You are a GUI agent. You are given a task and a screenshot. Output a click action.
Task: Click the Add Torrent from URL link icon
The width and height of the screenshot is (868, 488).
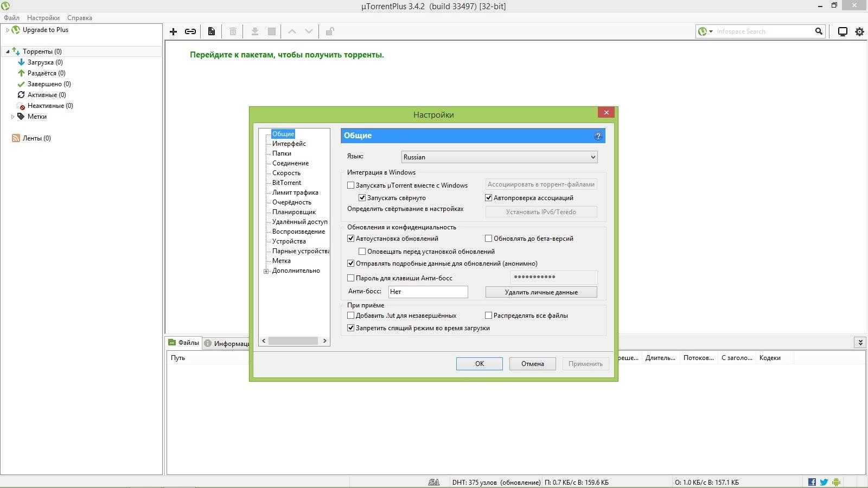tap(190, 31)
